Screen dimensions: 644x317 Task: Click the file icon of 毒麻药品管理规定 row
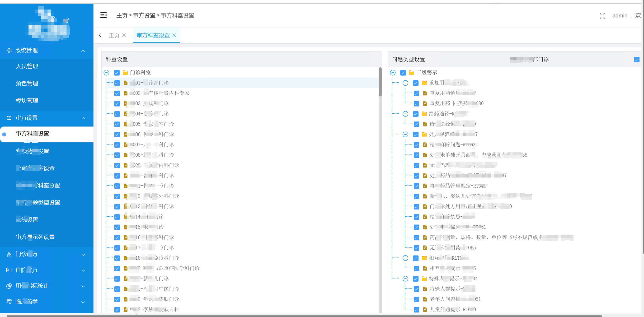[x=425, y=186]
